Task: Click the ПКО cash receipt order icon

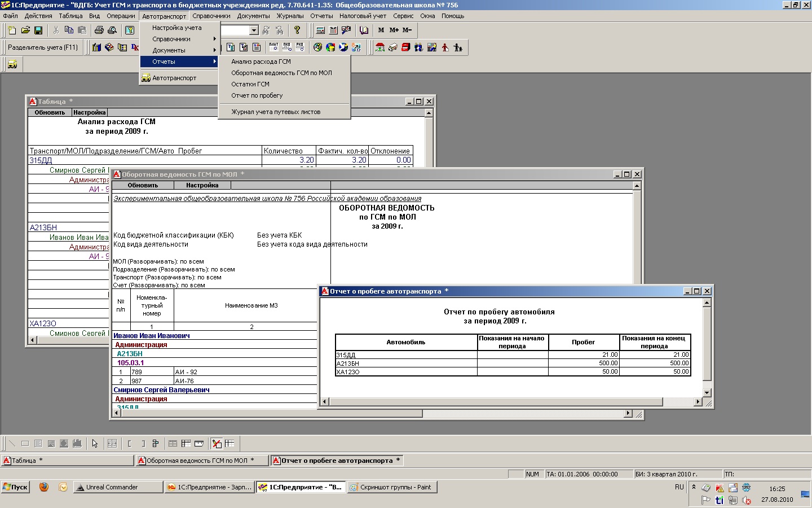Action: point(286,47)
